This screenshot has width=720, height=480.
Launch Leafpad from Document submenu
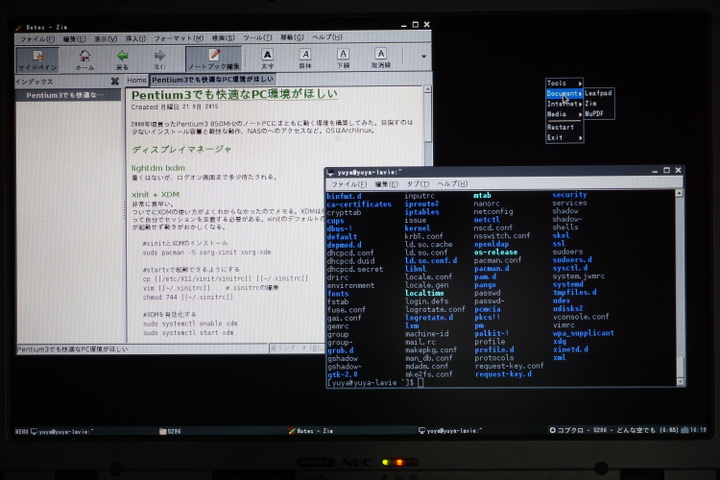pos(598,93)
